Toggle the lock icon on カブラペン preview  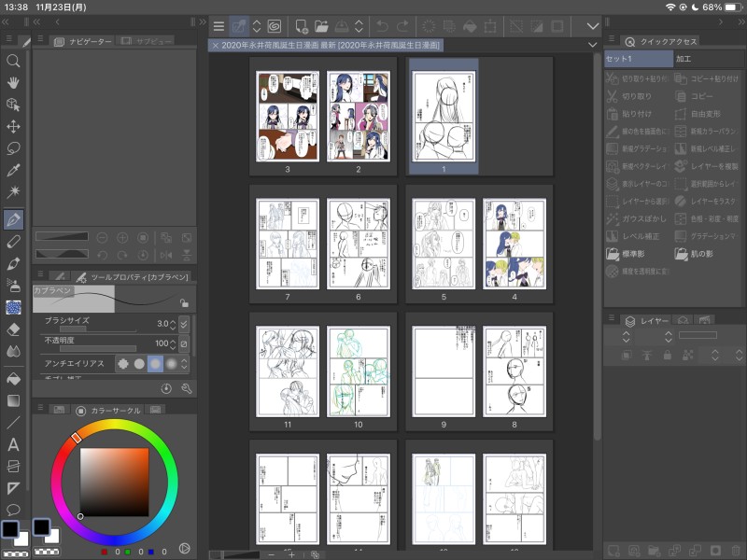pyautogui.click(x=184, y=302)
